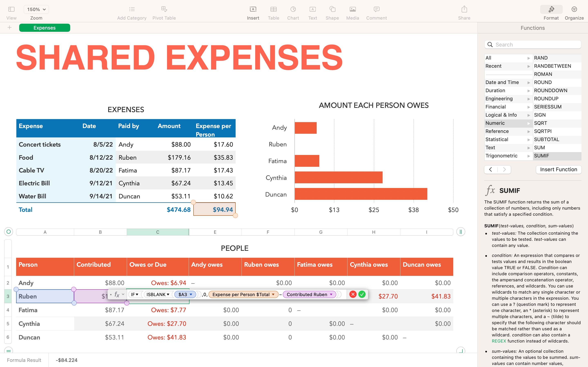
Task: Click the SUMIF Insert Function button
Action: [558, 169]
